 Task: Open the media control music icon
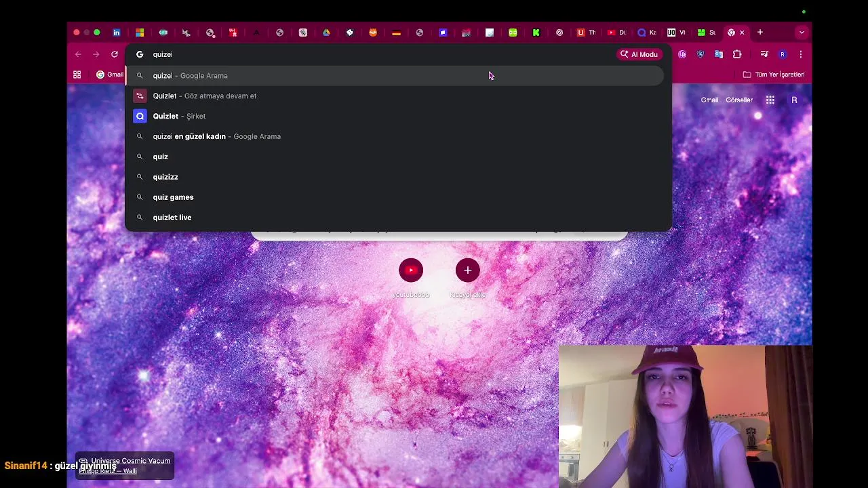[x=764, y=54]
